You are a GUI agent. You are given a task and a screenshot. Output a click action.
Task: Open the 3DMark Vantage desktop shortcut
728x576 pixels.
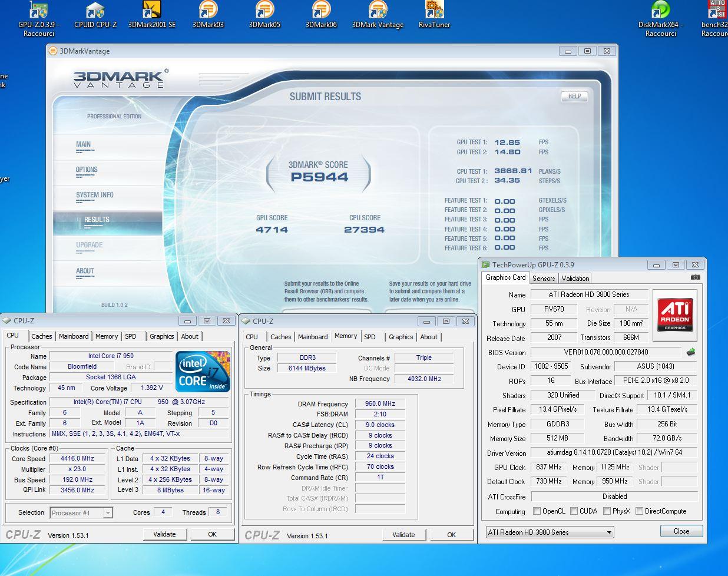point(378,15)
